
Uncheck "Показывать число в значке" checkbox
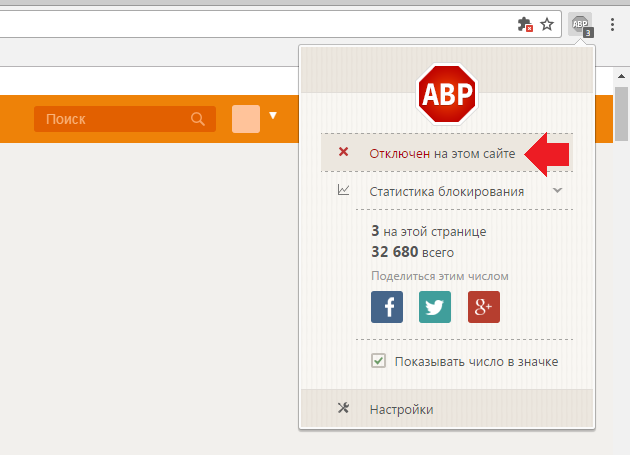point(378,361)
